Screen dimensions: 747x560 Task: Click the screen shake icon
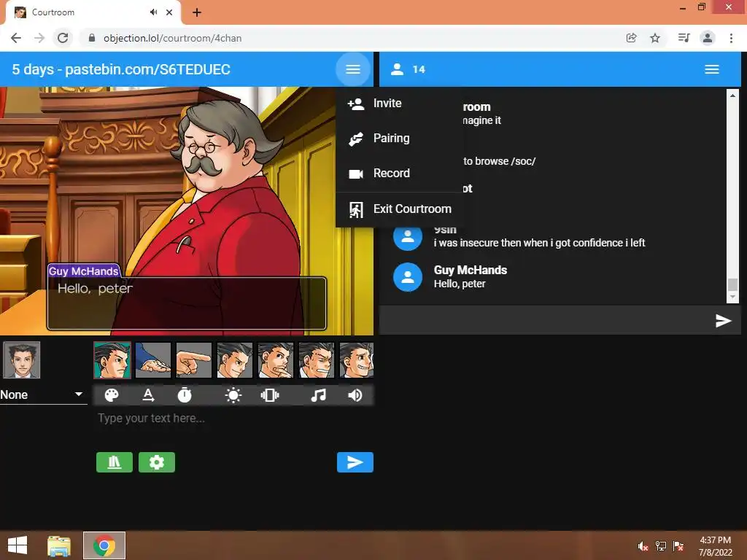(270, 395)
